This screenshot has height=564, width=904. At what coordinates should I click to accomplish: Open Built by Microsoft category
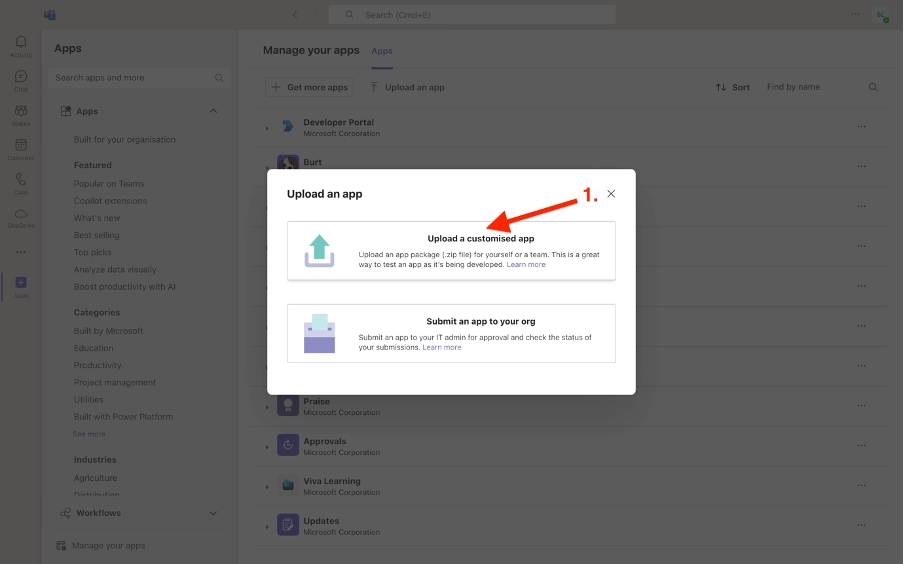coord(108,331)
